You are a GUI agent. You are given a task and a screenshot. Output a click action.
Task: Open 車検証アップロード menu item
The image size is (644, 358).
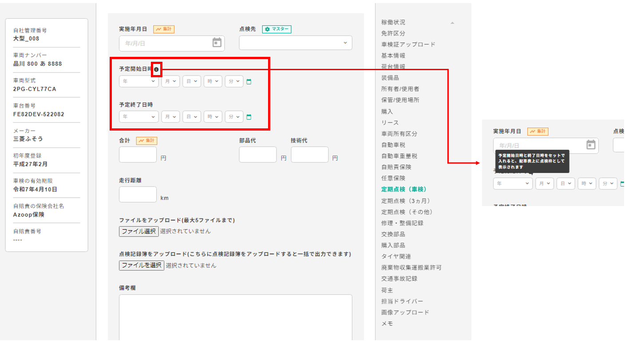[x=408, y=44]
